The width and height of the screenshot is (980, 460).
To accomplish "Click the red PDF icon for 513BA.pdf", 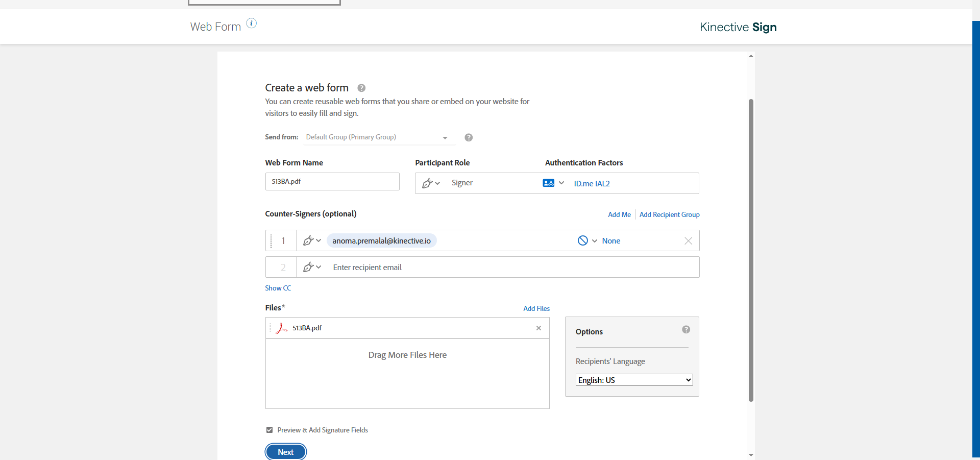I will (x=281, y=328).
